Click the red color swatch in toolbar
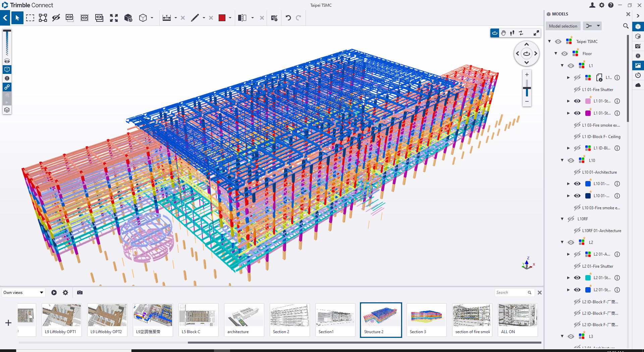This screenshot has height=352, width=644. (x=222, y=18)
